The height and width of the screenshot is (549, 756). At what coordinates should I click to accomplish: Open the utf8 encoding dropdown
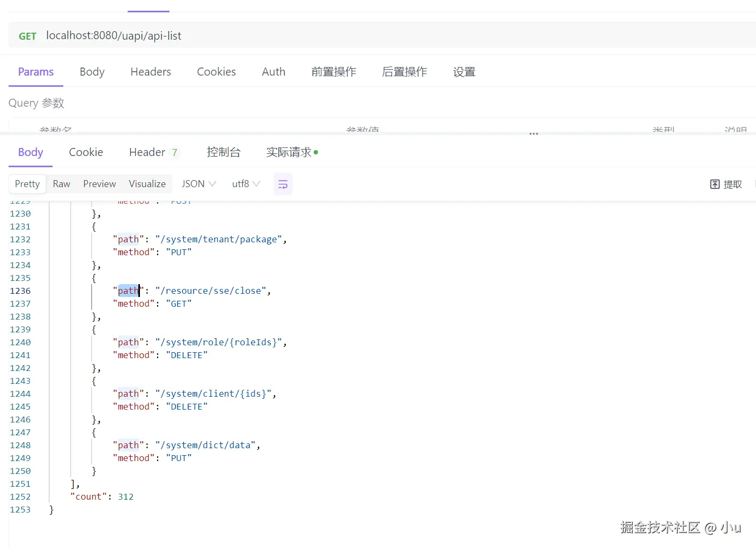click(246, 184)
